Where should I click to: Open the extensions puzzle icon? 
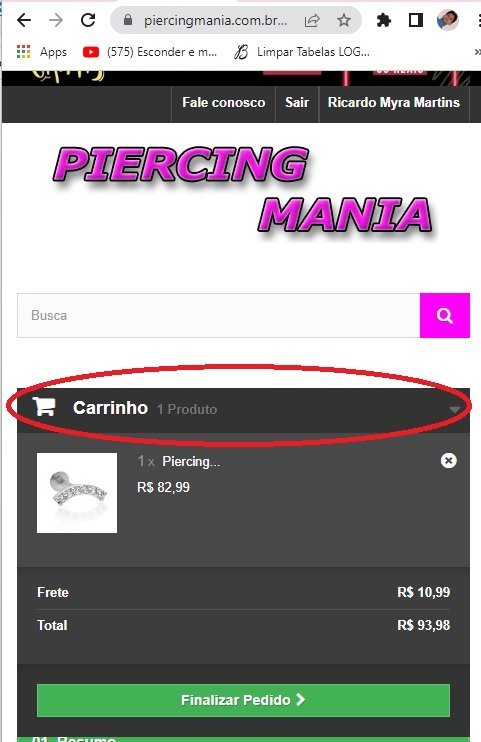pos(383,20)
